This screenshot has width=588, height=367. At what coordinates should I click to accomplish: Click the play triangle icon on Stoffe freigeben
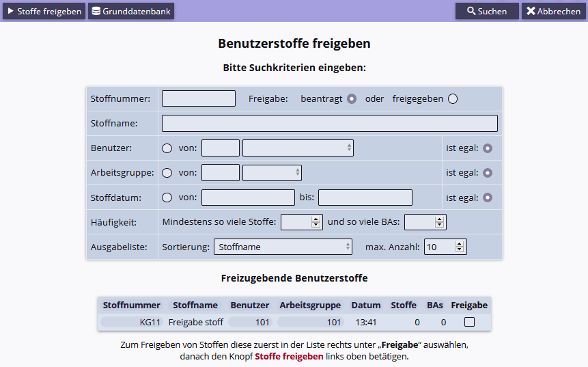pos(10,11)
